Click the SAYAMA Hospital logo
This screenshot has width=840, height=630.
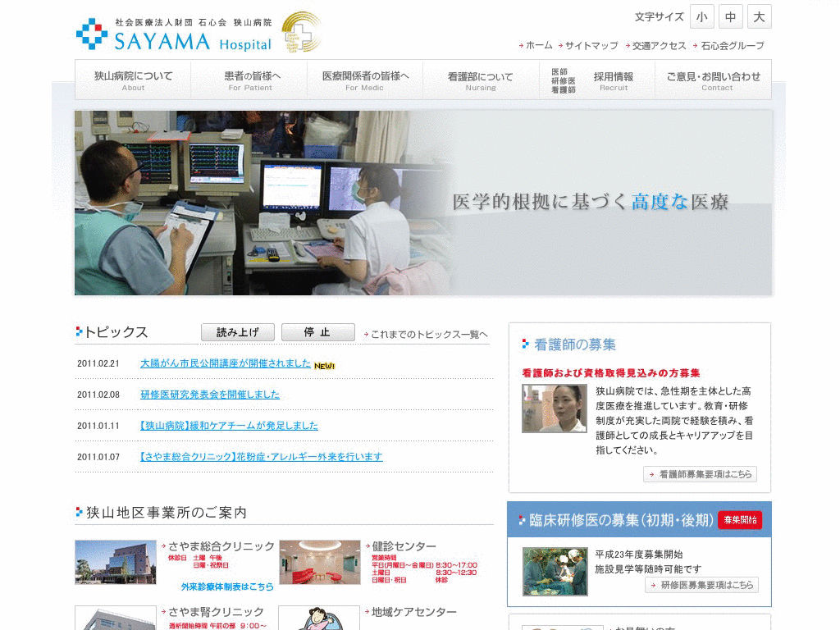(x=174, y=34)
